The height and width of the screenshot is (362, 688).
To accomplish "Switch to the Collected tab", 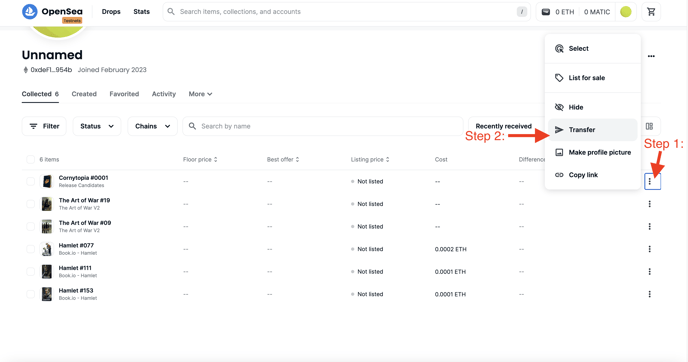I will [40, 94].
